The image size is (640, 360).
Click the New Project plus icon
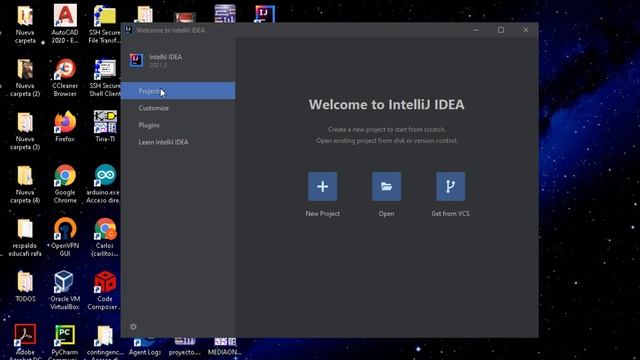[x=322, y=187]
